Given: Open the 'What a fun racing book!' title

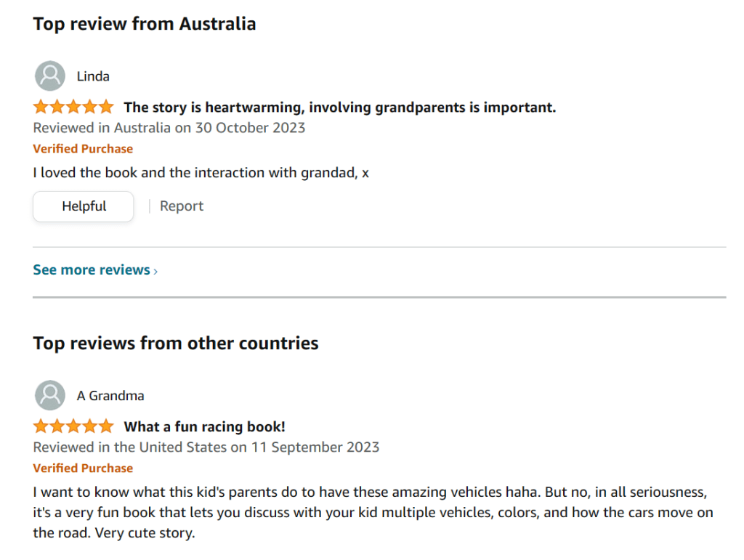Looking at the screenshot, I should [x=204, y=427].
